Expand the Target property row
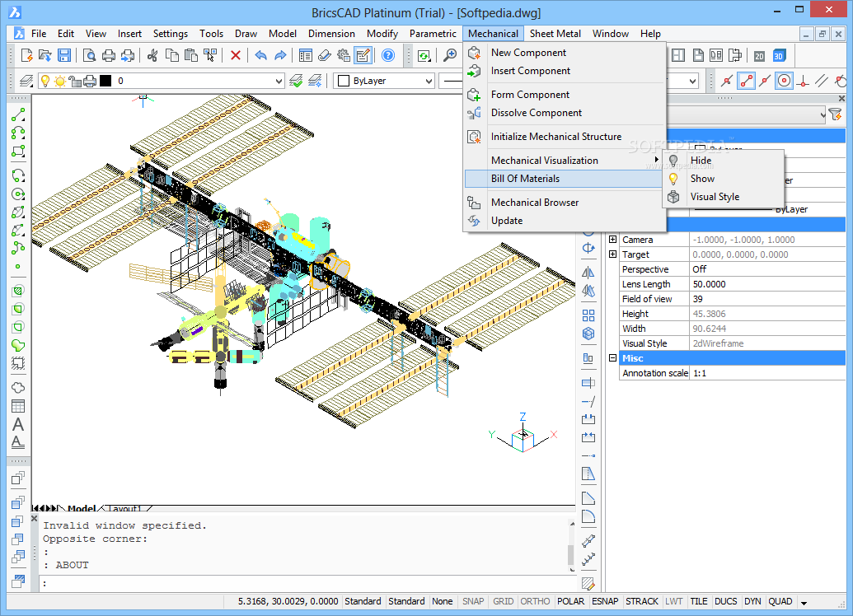 tap(612, 254)
